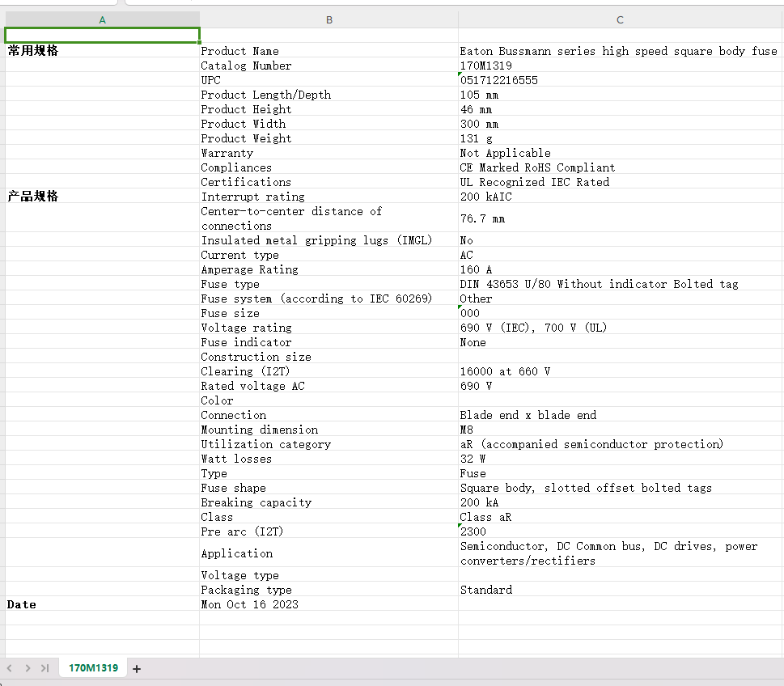The width and height of the screenshot is (784, 686).
Task: Select the Catalog Number label cell
Action: (x=329, y=66)
